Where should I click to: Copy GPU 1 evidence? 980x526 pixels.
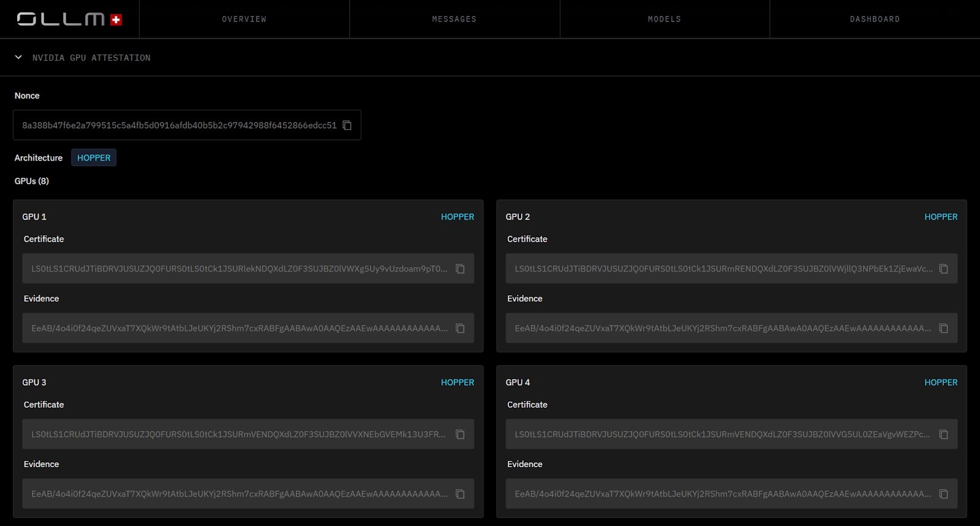click(x=460, y=328)
